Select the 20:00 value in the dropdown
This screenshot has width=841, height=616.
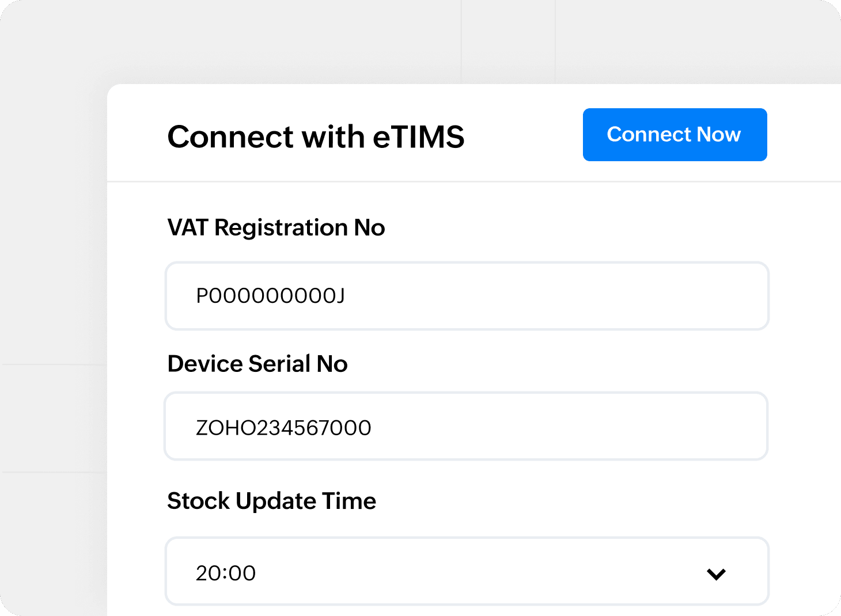coord(226,573)
